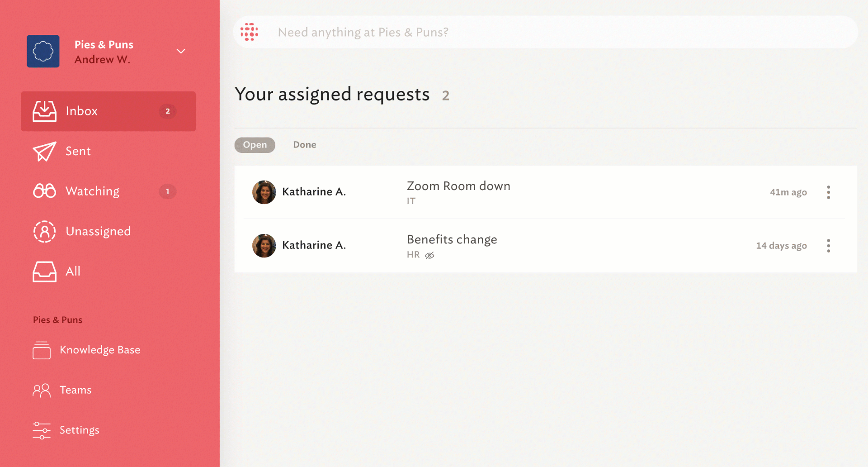
Task: Click the Sent paper plane icon
Action: (44, 152)
